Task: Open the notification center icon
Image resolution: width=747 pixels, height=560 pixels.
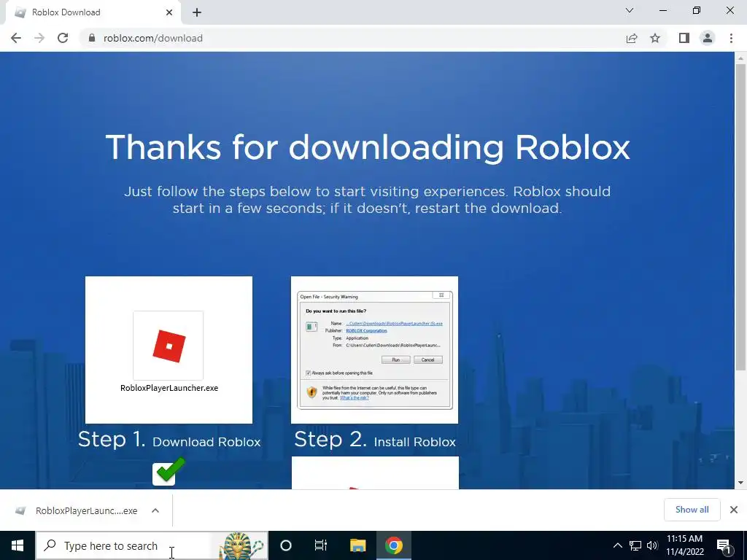Action: (x=724, y=545)
